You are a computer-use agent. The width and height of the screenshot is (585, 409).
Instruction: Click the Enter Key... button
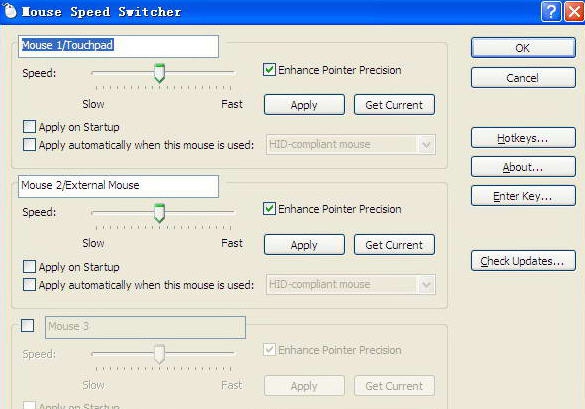tap(523, 196)
